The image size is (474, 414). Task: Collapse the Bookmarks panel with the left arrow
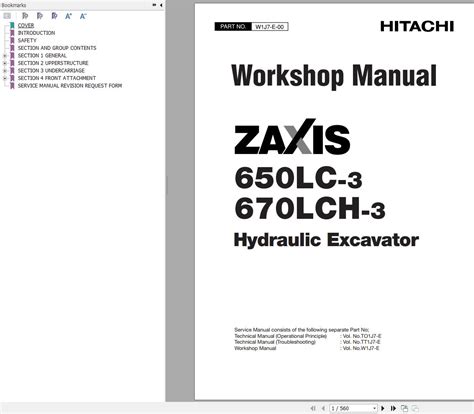pyautogui.click(x=161, y=5)
